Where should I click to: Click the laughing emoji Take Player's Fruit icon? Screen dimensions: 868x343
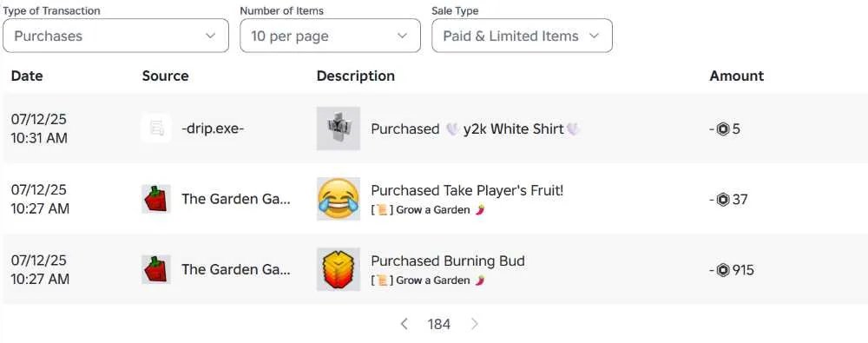(x=339, y=199)
